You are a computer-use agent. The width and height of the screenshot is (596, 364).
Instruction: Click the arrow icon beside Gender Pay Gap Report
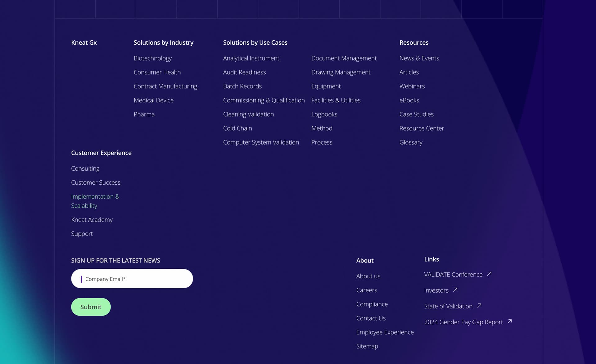[x=509, y=321]
